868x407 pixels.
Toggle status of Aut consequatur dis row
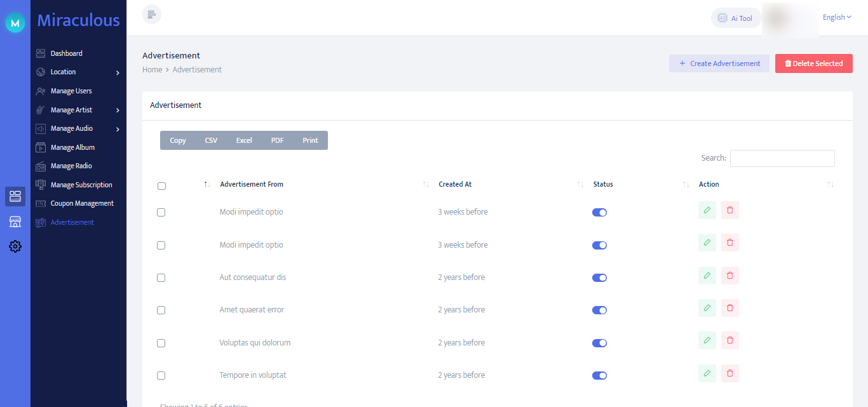[599, 277]
